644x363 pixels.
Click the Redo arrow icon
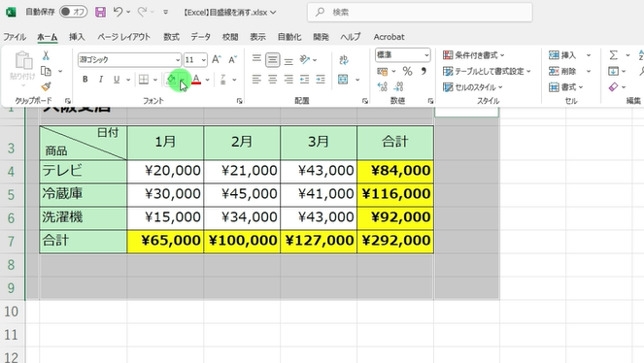142,12
